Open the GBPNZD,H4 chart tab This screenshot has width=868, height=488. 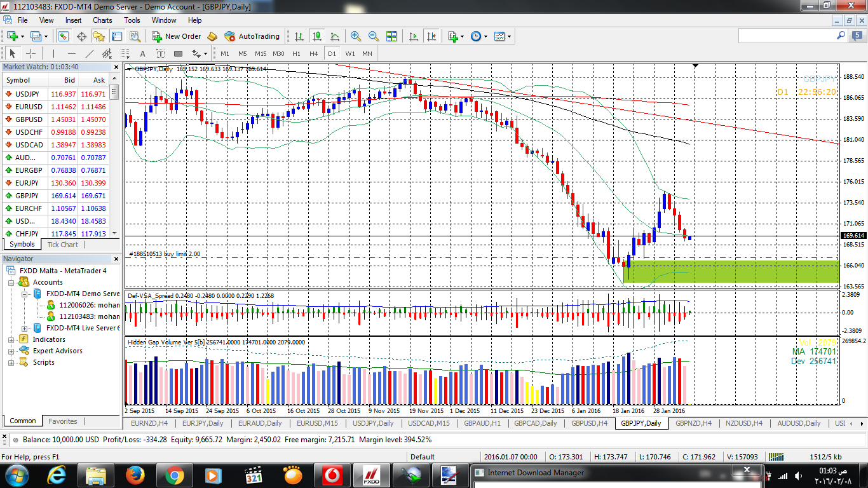[x=693, y=423]
